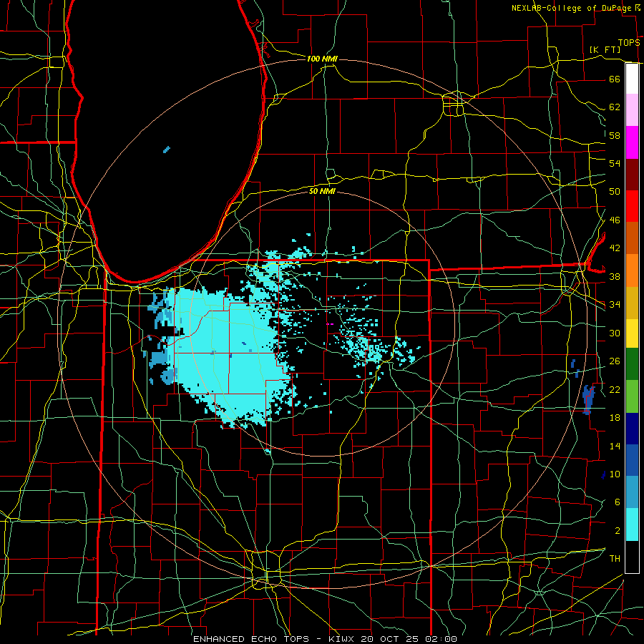Click the '50' legend value
The image size is (644, 644).
(x=615, y=192)
